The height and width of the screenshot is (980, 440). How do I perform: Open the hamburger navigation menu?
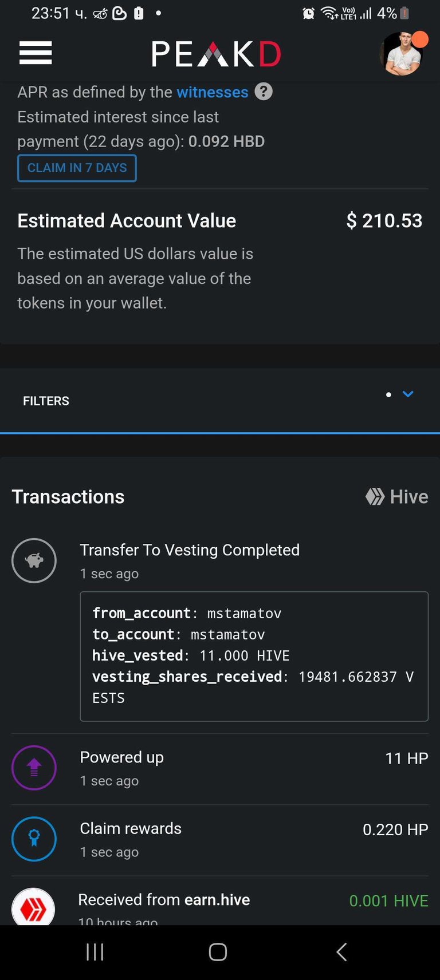pyautogui.click(x=36, y=53)
